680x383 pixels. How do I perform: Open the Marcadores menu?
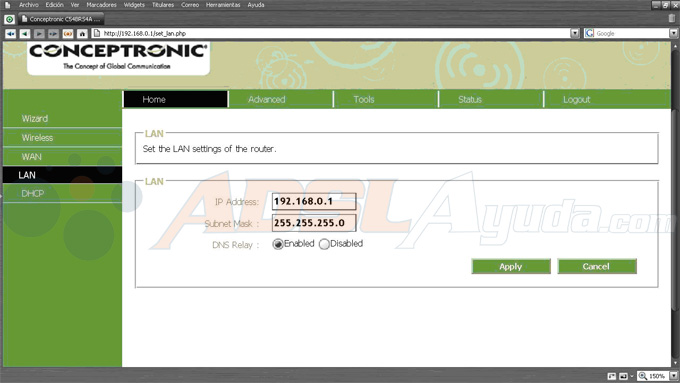(x=101, y=5)
